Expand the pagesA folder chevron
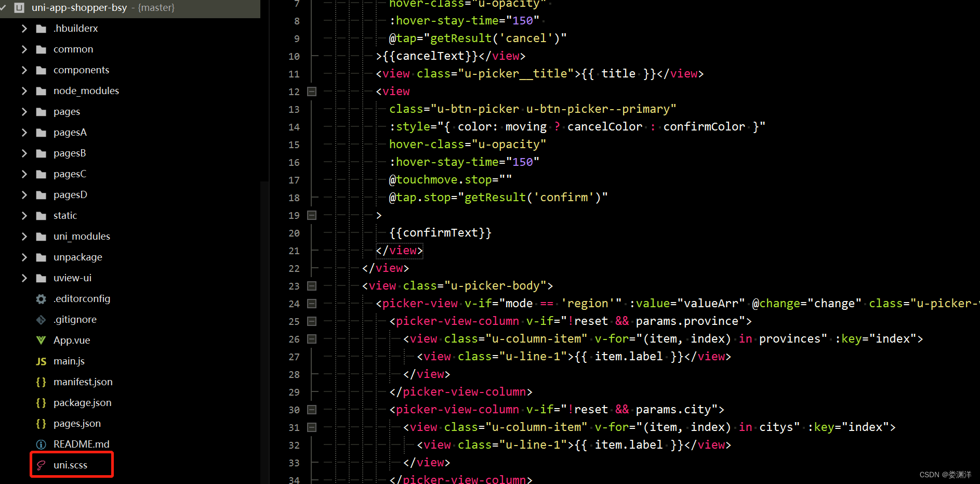980x484 pixels. 24,133
